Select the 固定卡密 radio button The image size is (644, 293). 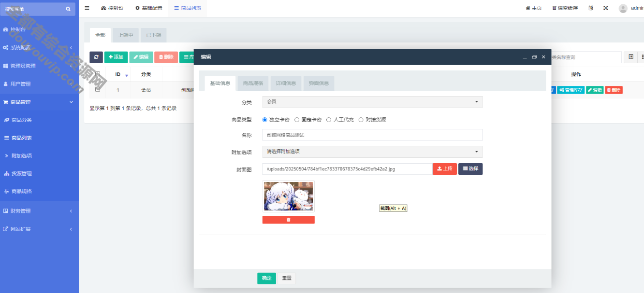coord(297,120)
